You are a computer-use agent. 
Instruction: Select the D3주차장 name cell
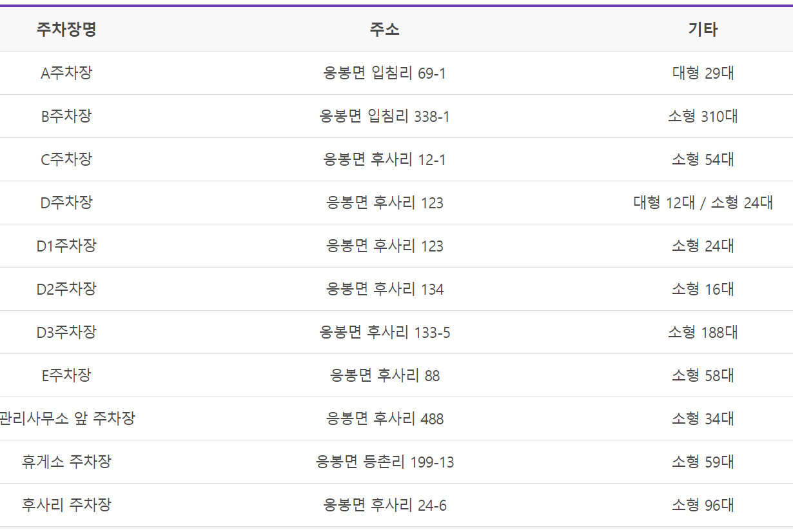pyautogui.click(x=66, y=332)
